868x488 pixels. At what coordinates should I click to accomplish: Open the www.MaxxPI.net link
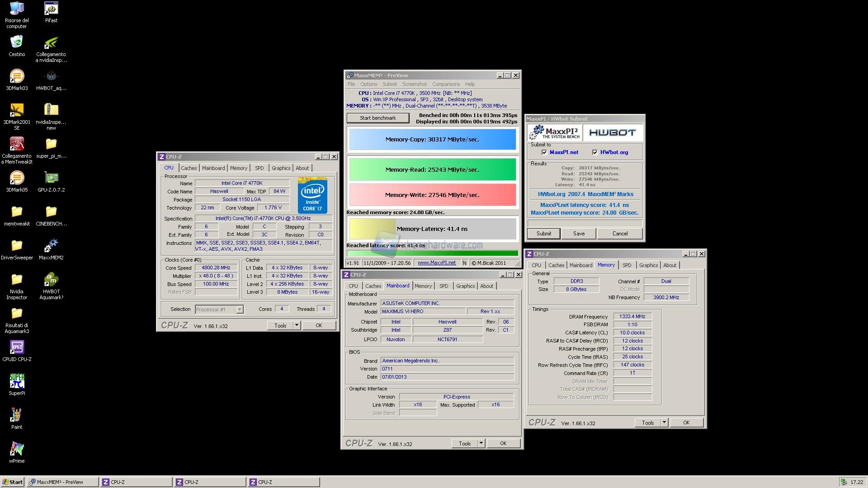coord(436,263)
